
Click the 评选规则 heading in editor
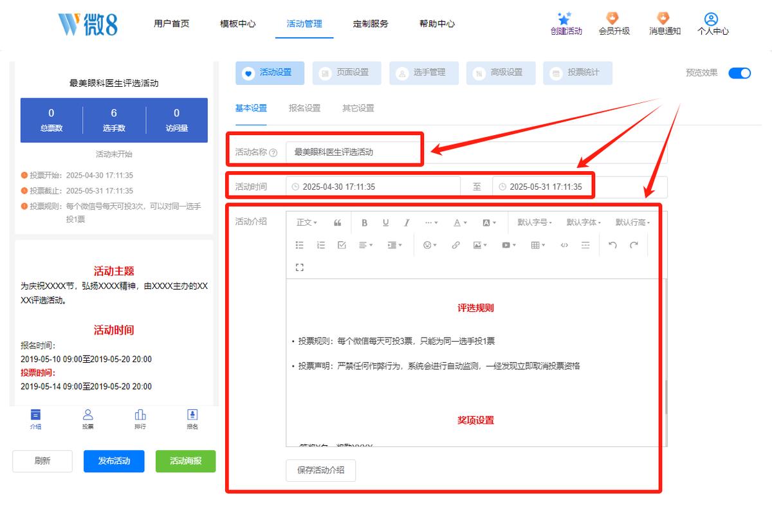[475, 308]
